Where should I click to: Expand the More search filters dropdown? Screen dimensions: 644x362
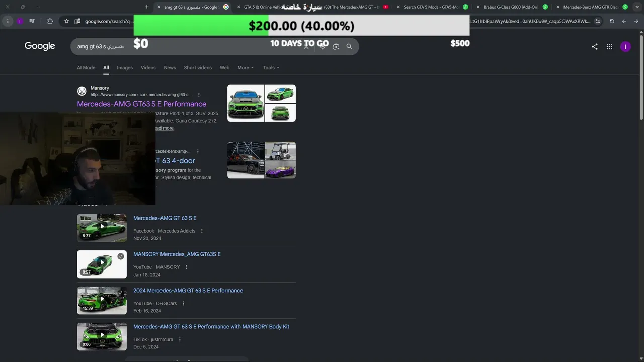246,68
